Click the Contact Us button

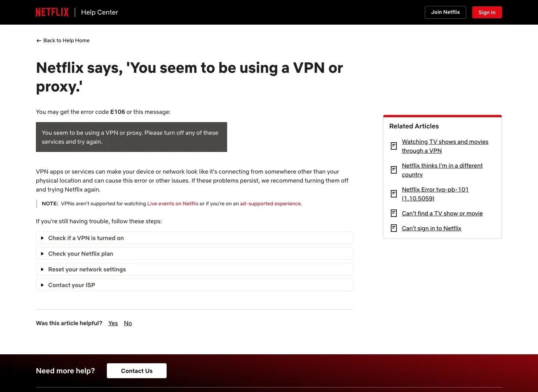point(137,371)
